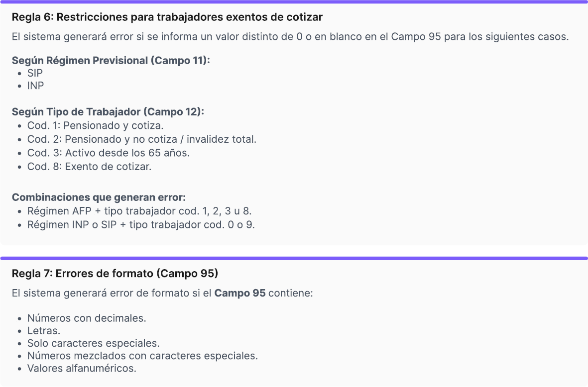Click Cod. 3: Activo desde los 65 años
Image resolution: width=588 pixels, height=387 pixels.
tap(109, 153)
